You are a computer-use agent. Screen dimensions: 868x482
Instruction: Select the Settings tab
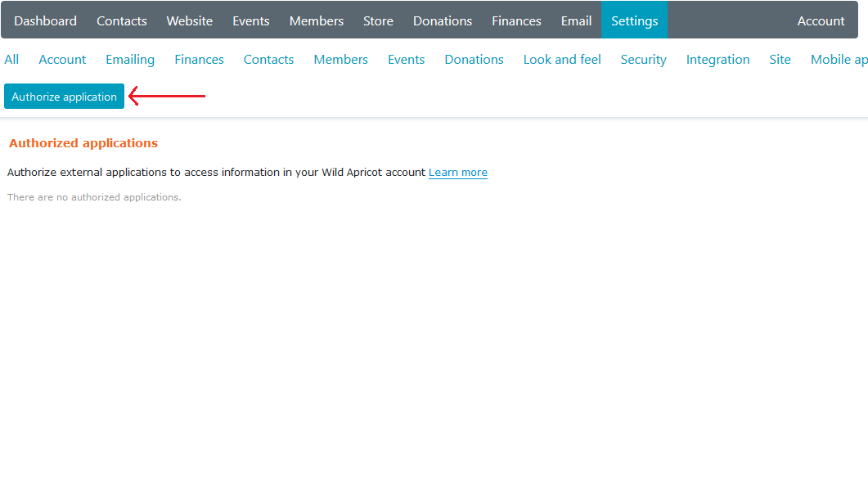point(634,20)
